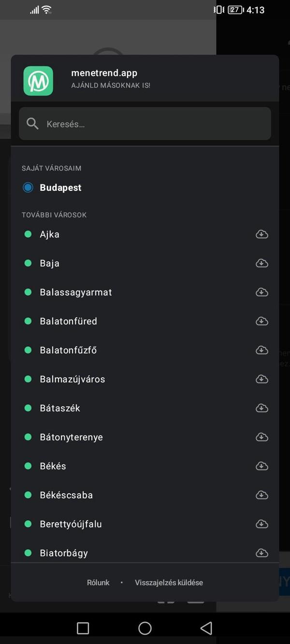Image resolution: width=290 pixels, height=644 pixels.
Task: Download the Balatonfüred timetable
Action: click(261, 321)
